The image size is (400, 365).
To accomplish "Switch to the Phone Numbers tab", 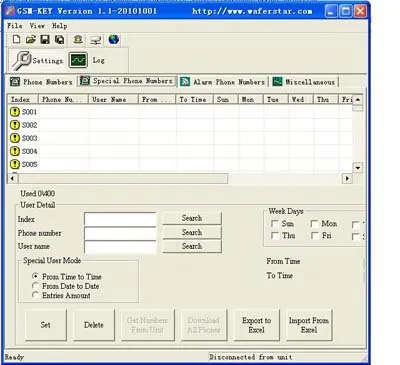I will click(x=41, y=82).
